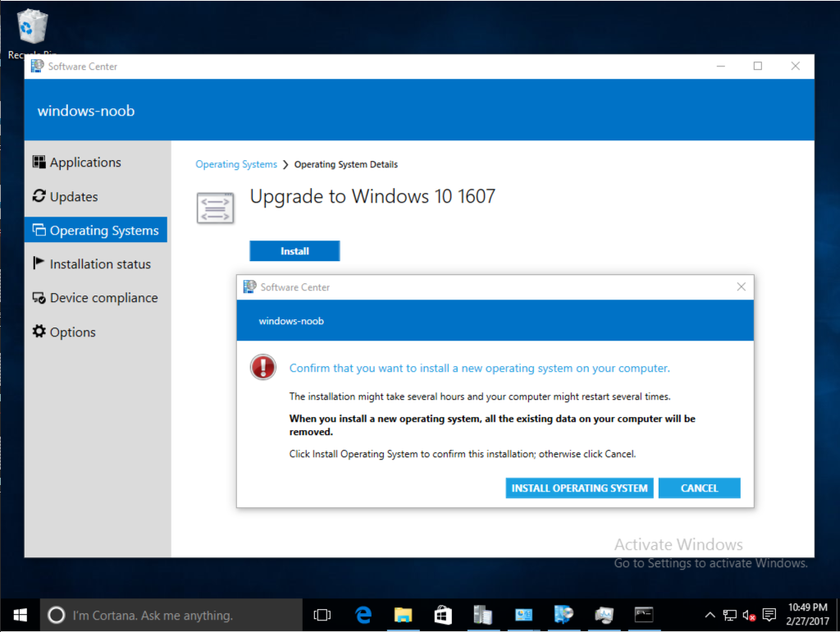Click the main Software Center window title icon
The height and width of the screenshot is (632, 840).
click(x=37, y=66)
